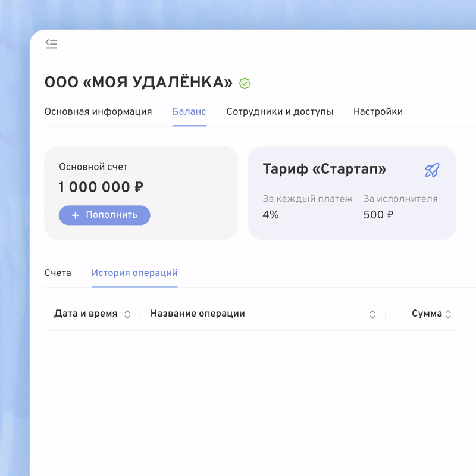Viewport: 476px width, 476px height.
Task: Collapse the sidebar menu icon
Action: 51,44
